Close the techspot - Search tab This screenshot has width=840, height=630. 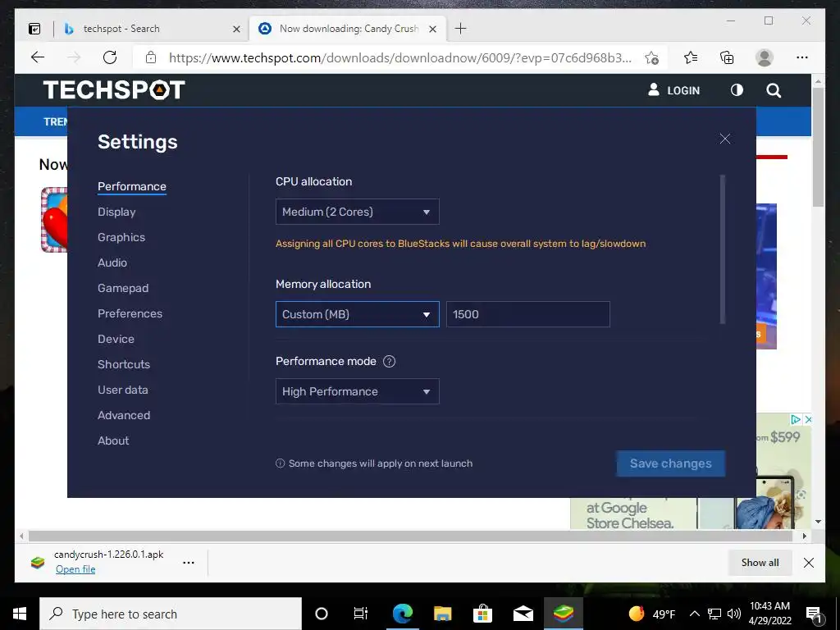tap(236, 29)
